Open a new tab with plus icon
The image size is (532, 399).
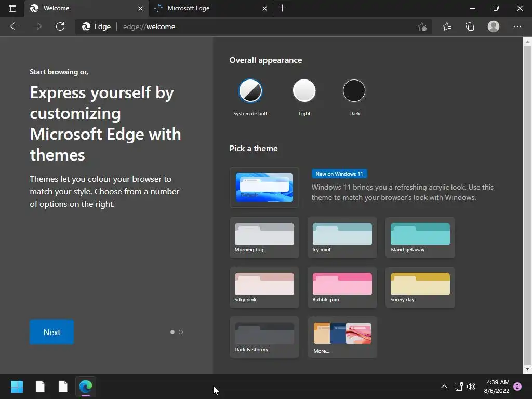coord(282,8)
